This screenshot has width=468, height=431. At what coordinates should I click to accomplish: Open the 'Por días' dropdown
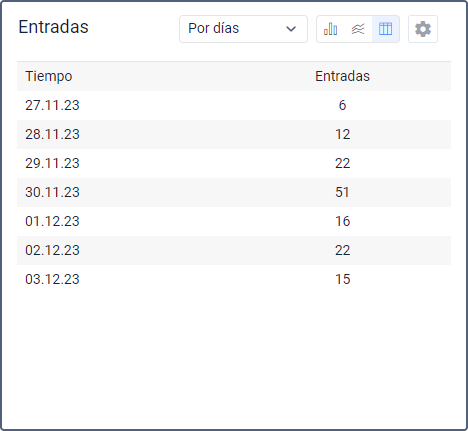pos(243,29)
